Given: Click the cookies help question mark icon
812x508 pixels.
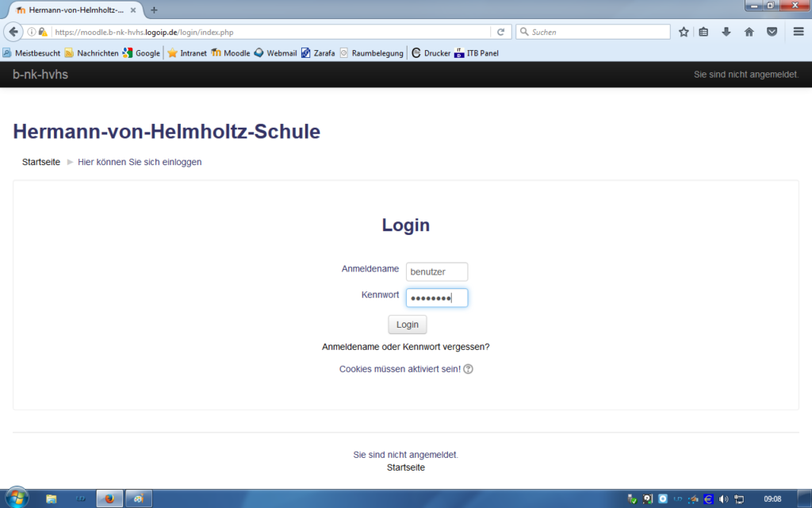Looking at the screenshot, I should [468, 369].
